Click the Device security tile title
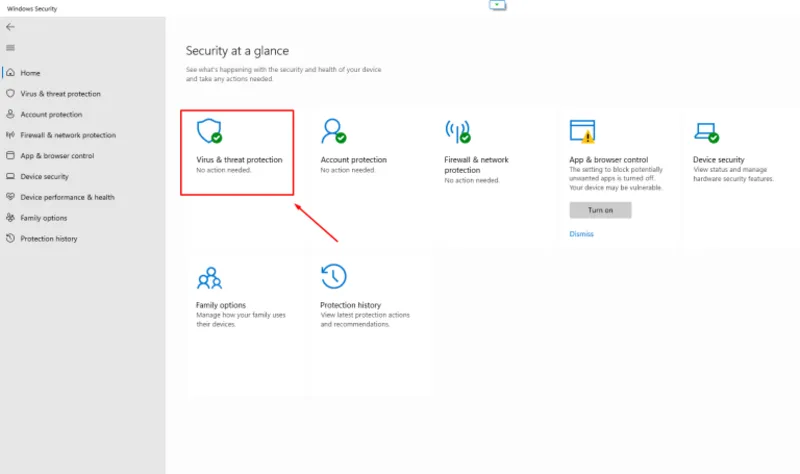The height and width of the screenshot is (474, 800). click(718, 160)
